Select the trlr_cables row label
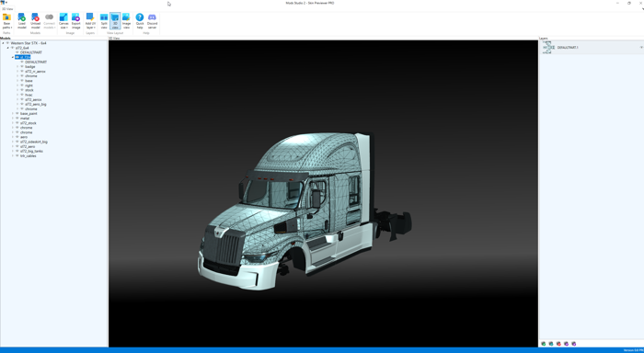644x353 pixels. [x=29, y=156]
